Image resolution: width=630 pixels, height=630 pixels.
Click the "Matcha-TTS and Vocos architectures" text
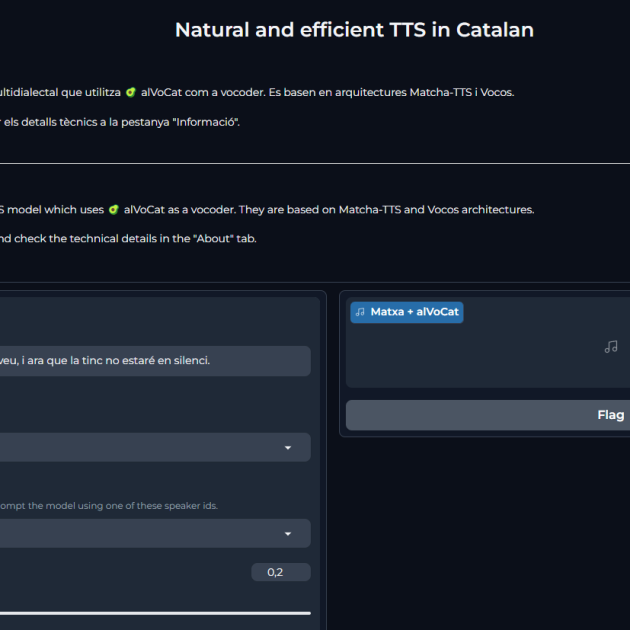tap(436, 210)
